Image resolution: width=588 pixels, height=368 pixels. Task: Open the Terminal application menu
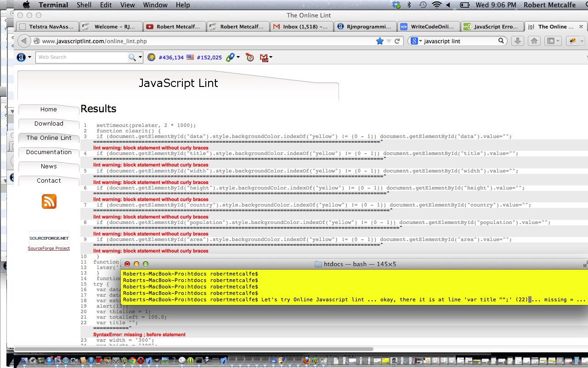(x=53, y=5)
